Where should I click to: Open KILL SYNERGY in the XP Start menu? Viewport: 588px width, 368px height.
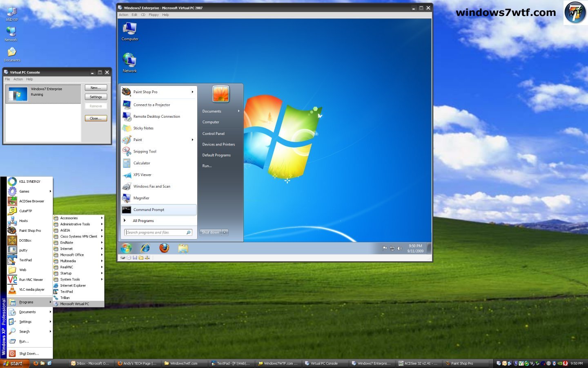(x=29, y=182)
